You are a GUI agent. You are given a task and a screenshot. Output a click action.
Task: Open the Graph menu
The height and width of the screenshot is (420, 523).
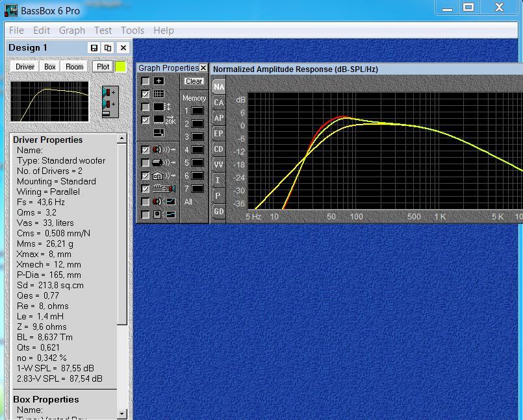(72, 31)
